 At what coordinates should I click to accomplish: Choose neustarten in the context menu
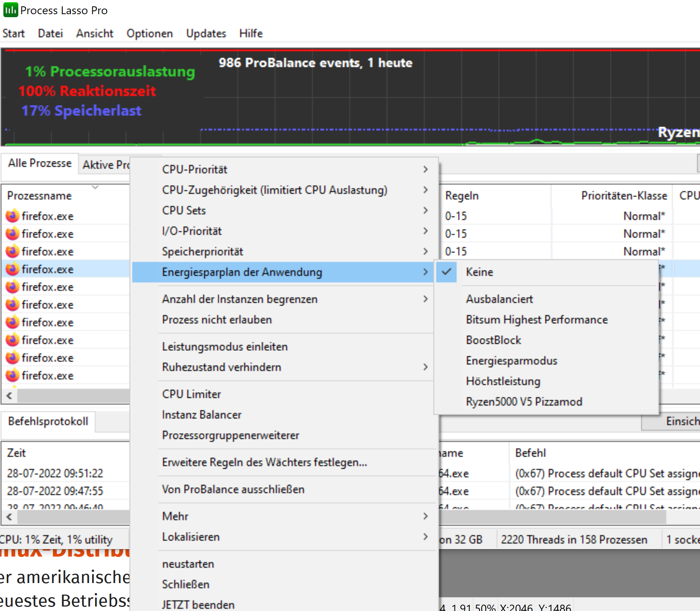283,564
